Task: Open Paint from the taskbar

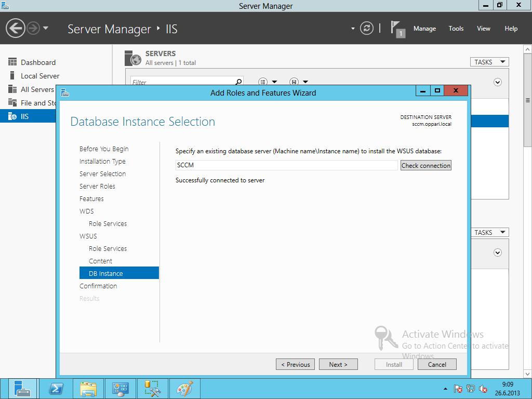Action: click(184, 389)
